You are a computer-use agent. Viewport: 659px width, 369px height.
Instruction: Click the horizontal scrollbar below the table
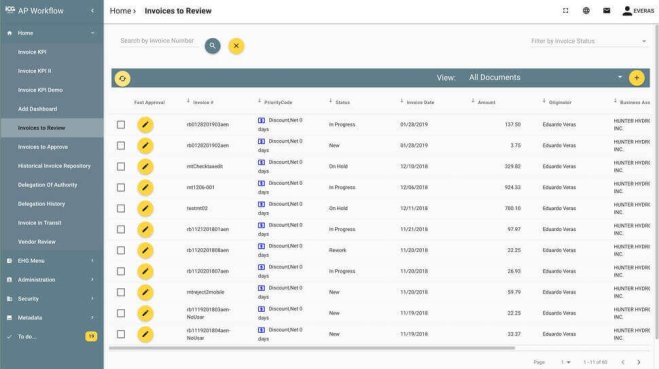[x=312, y=348]
